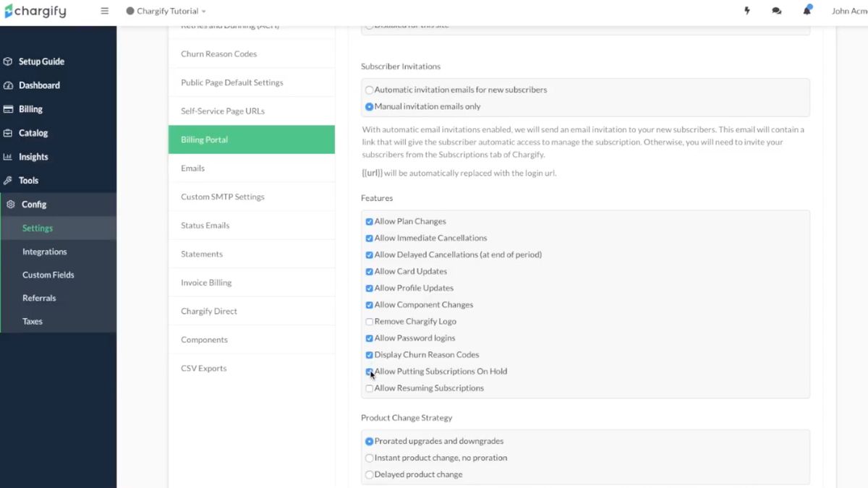Choose Delayed product change option

point(370,475)
